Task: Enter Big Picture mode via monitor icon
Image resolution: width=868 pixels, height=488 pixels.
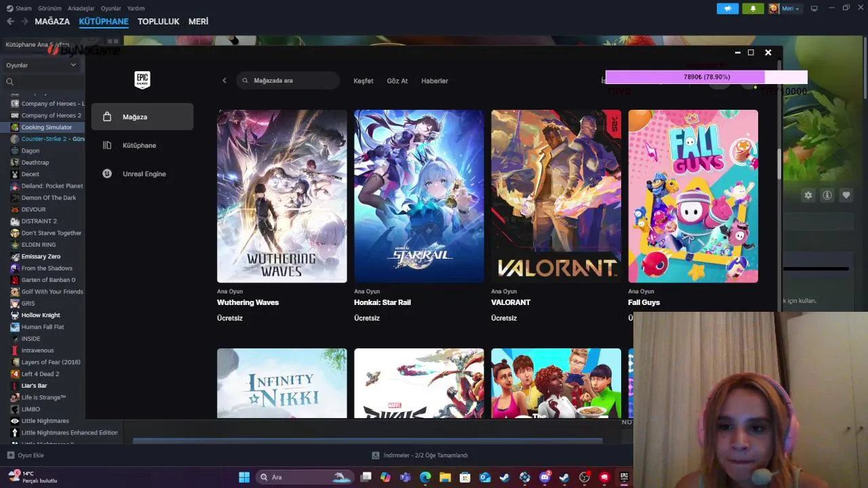Action: 814,8
